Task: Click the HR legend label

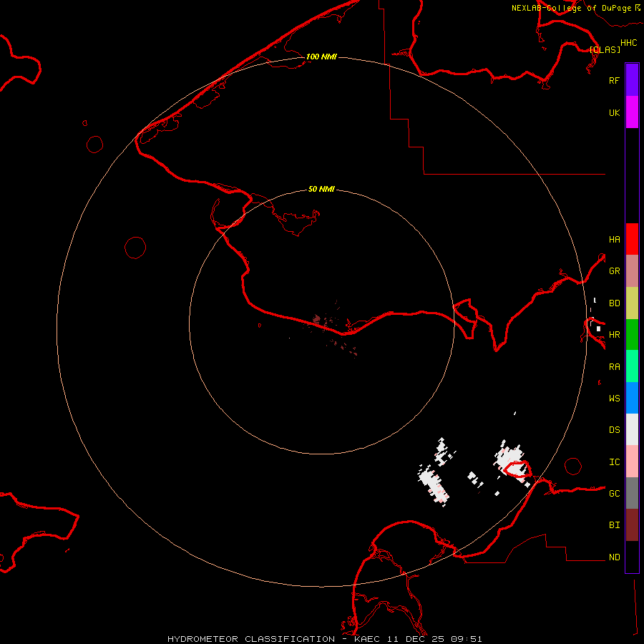Action: click(x=614, y=335)
